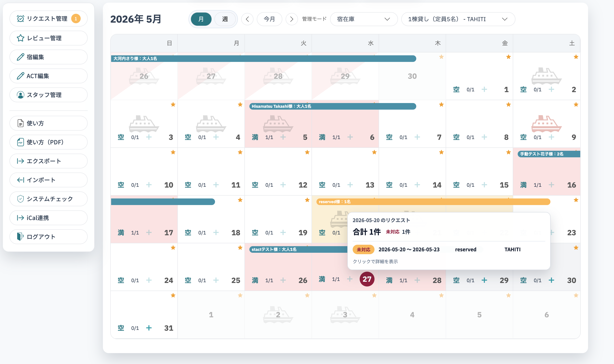
Task: Open リクエスト管理 alarm clock icon
Action: (20, 19)
